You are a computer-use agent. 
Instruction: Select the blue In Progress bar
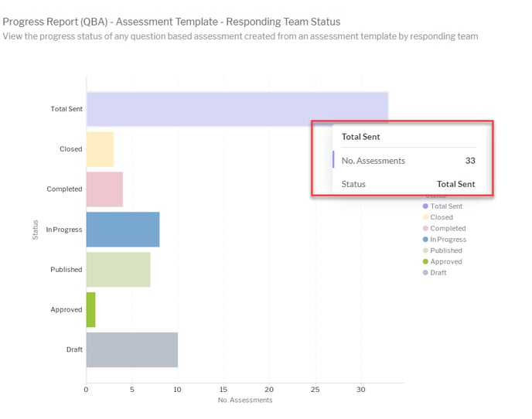pyautogui.click(x=122, y=230)
